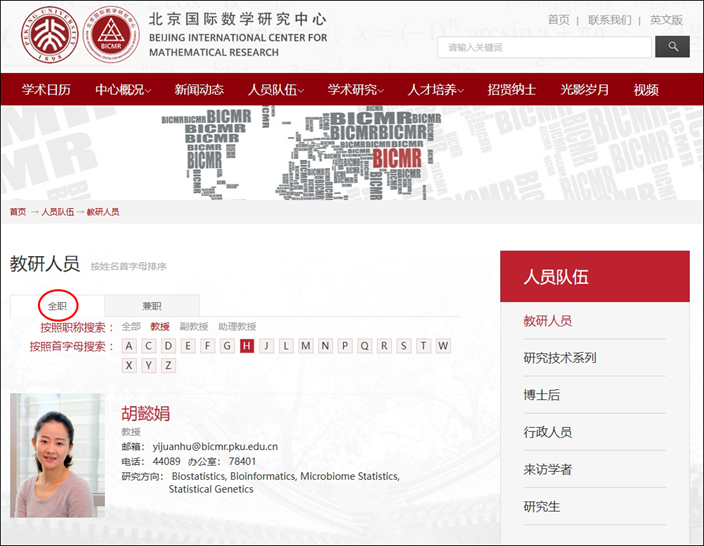Screen dimensions: 704x546
Task: Select letter A filter box
Action: pos(129,346)
